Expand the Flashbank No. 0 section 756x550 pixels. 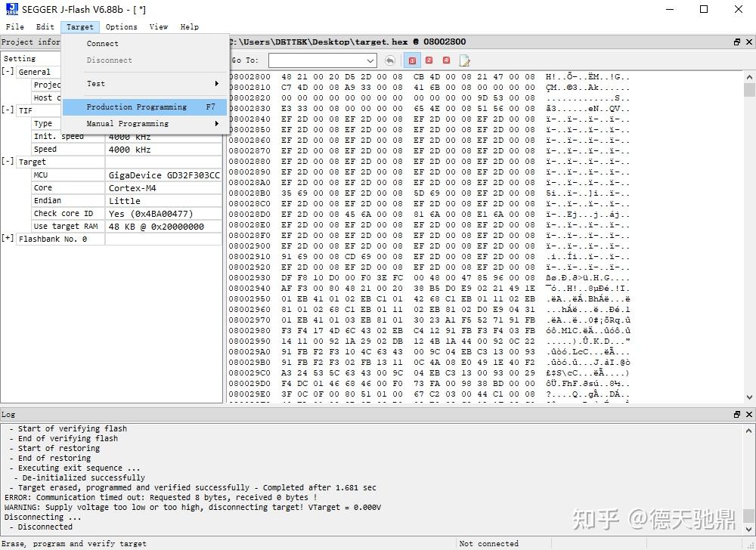click(7, 239)
